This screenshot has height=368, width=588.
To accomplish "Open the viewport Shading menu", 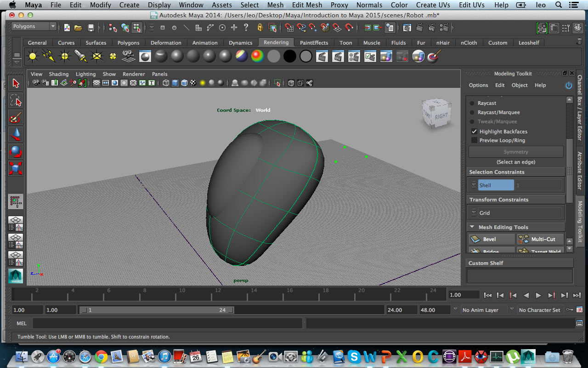I will [59, 74].
